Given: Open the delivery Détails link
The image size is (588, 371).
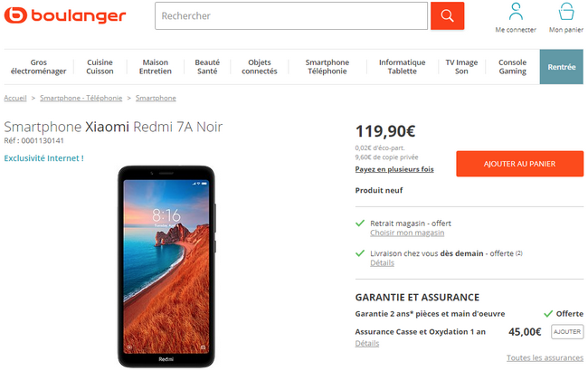Looking at the screenshot, I should [x=382, y=263].
